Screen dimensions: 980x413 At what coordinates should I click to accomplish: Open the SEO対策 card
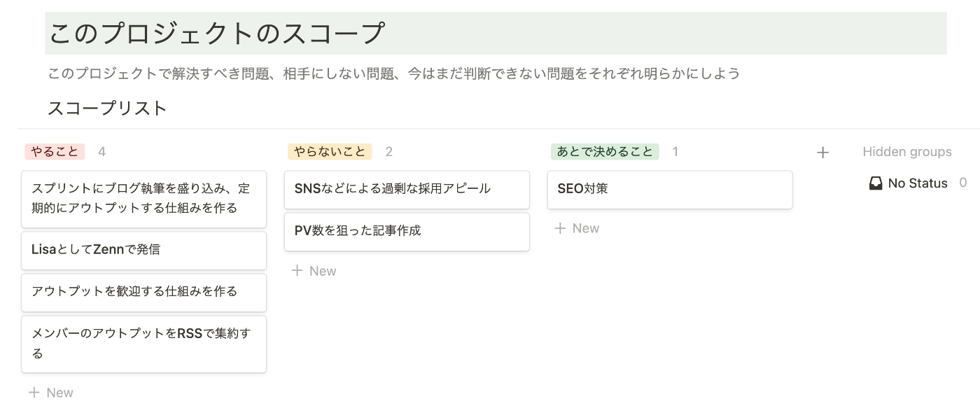670,190
